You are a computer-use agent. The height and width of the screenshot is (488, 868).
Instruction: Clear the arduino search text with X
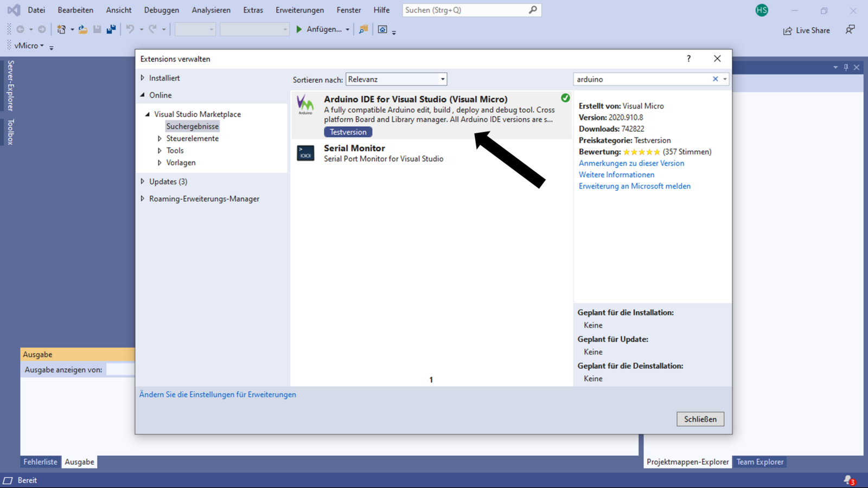point(715,79)
